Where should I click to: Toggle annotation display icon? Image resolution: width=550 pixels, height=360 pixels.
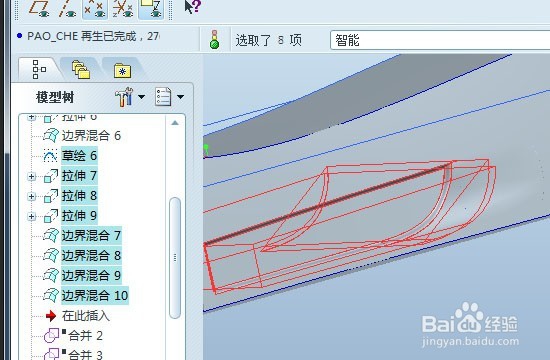[x=151, y=8]
